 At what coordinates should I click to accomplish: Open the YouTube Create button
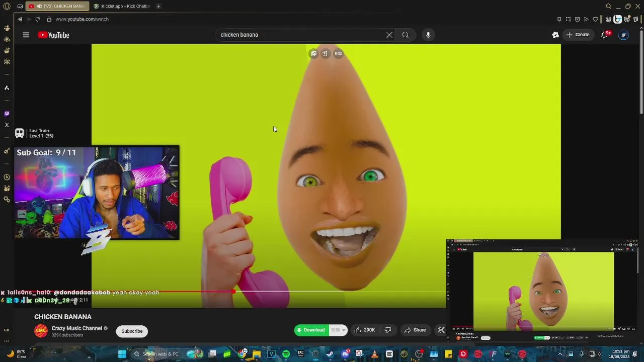point(578,35)
